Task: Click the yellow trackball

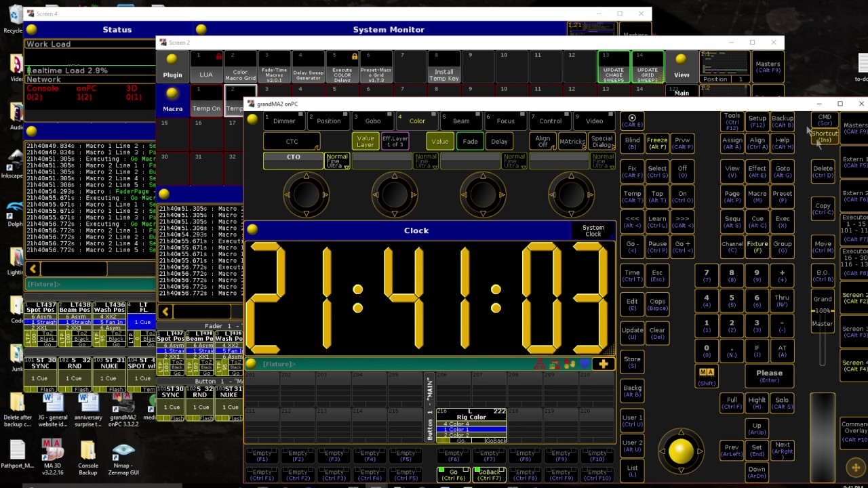Action: coord(682,451)
